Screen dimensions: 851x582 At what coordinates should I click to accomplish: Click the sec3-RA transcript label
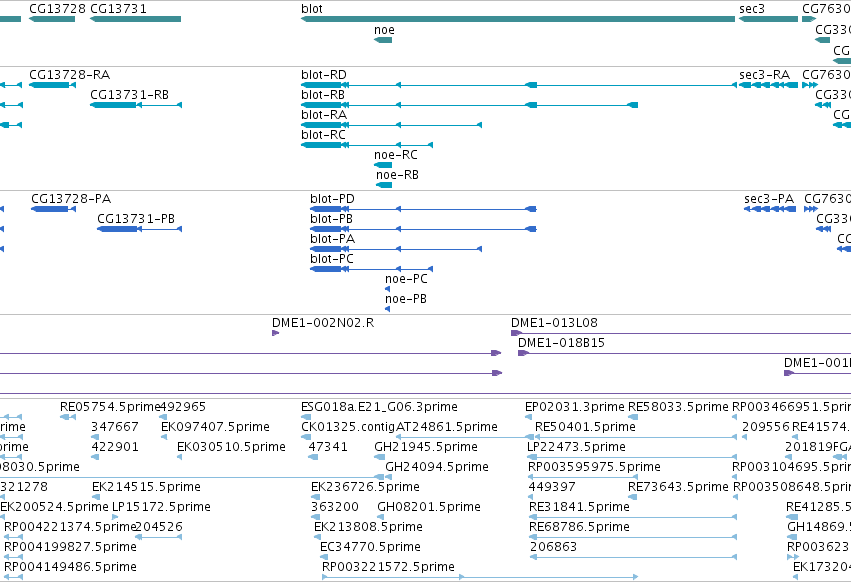tap(764, 74)
